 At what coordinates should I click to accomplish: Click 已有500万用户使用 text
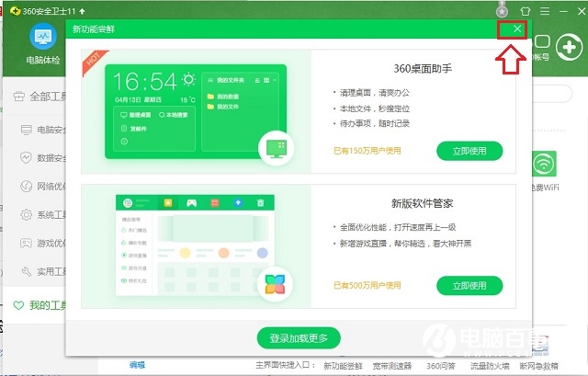(367, 286)
